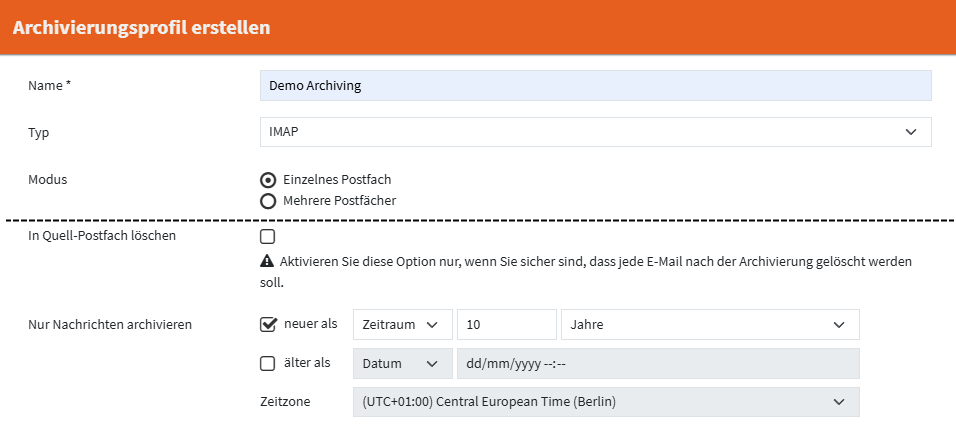Open the Typ dropdown showing IMAP
The image size is (956, 444).
coord(595,132)
